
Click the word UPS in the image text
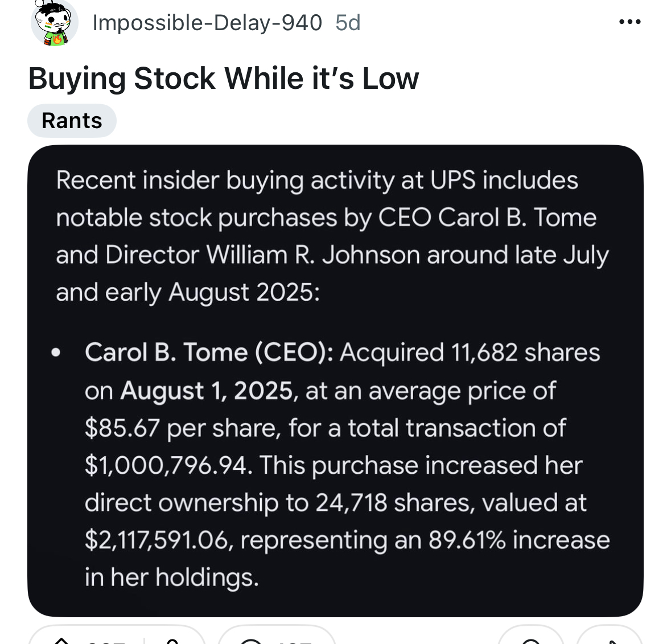pyautogui.click(x=452, y=181)
